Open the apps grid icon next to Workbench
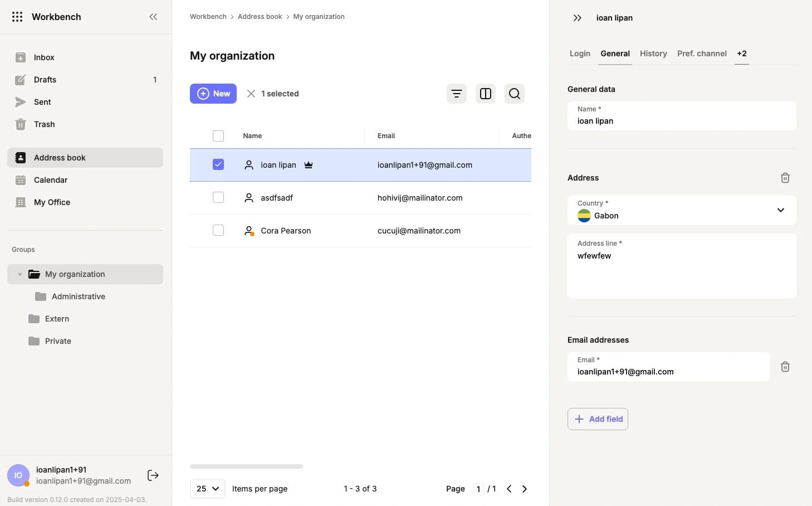 [17, 16]
